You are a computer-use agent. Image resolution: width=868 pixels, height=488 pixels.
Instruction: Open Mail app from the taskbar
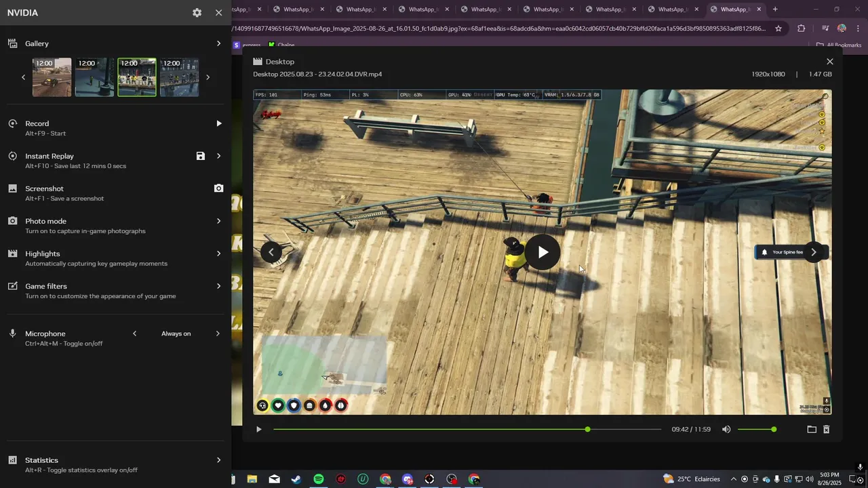tap(274, 479)
